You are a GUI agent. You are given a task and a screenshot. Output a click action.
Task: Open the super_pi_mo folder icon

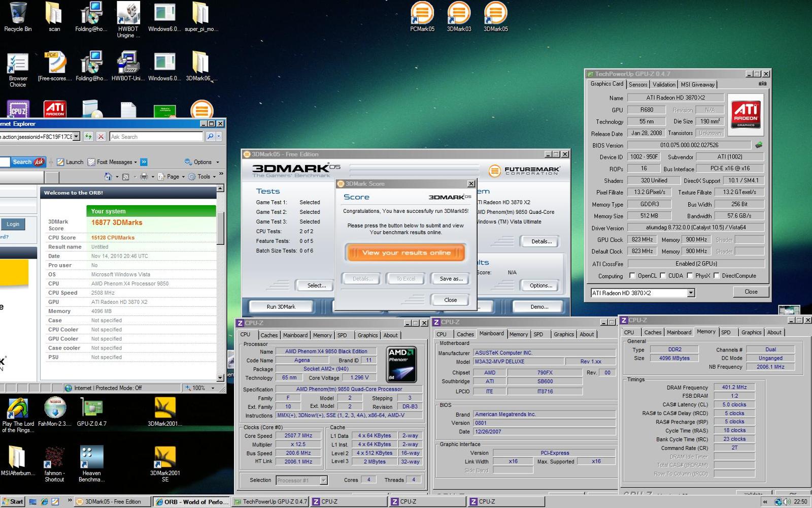[x=201, y=17]
